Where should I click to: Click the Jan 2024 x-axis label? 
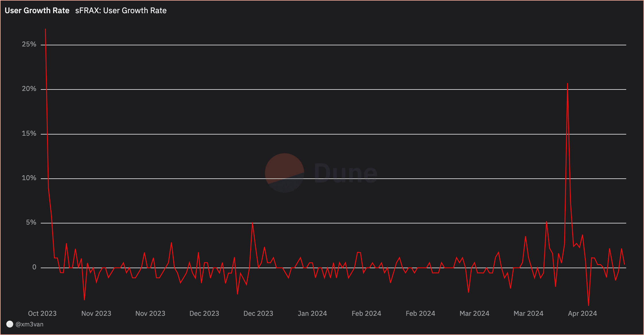pyautogui.click(x=312, y=313)
